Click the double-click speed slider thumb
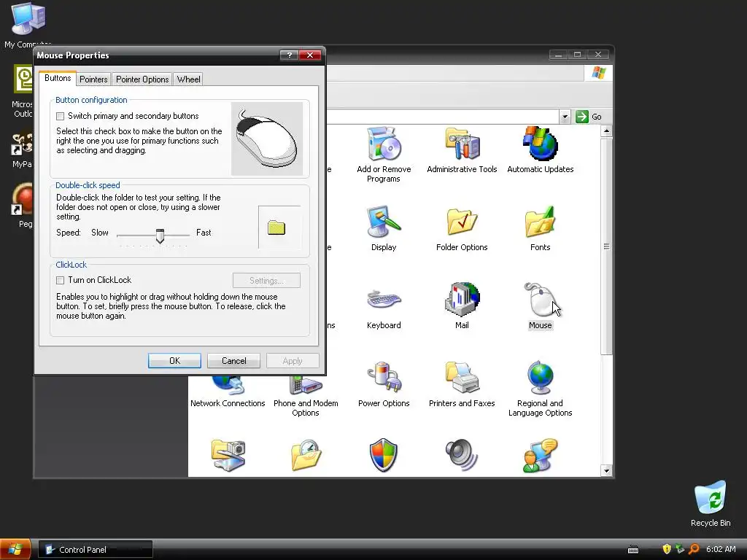This screenshot has width=747, height=560. coord(160,236)
